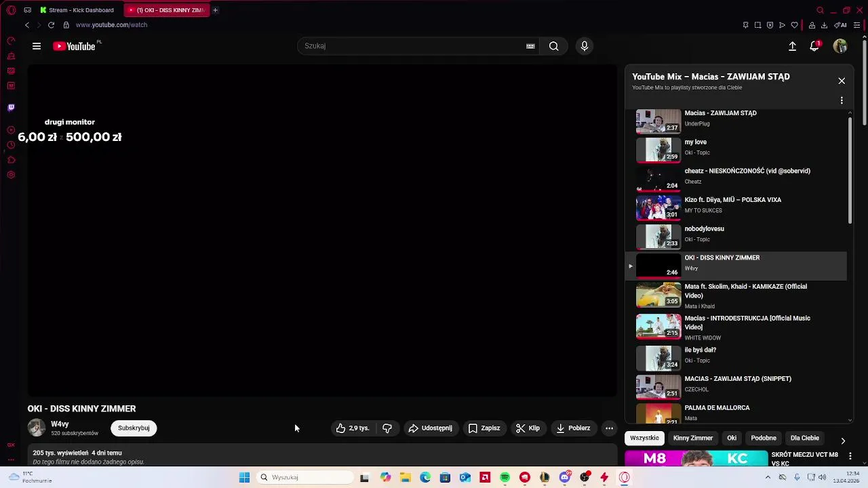Select the Oki filter chip
The height and width of the screenshot is (488, 868).
tap(732, 438)
